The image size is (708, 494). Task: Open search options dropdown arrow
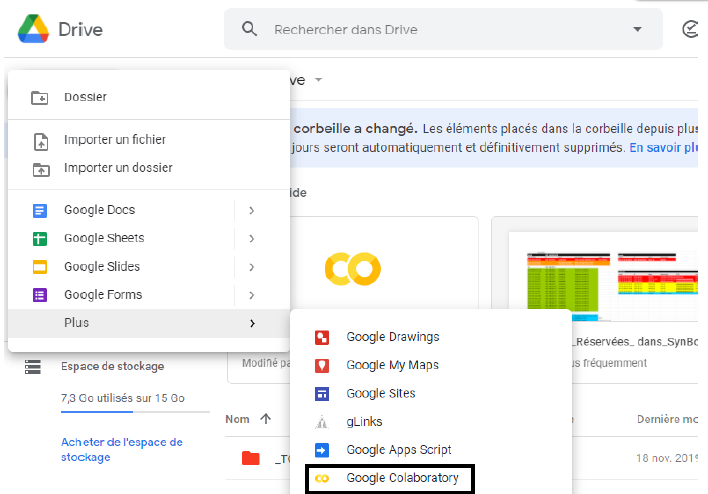tap(637, 29)
